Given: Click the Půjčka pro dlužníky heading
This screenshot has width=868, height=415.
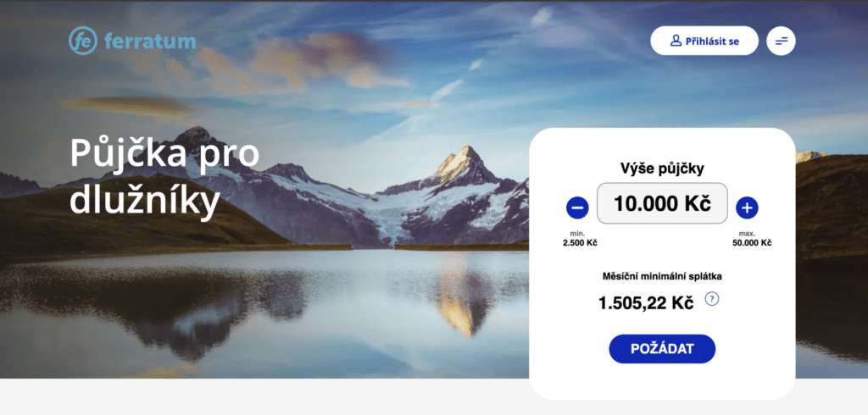Looking at the screenshot, I should pos(164,176).
